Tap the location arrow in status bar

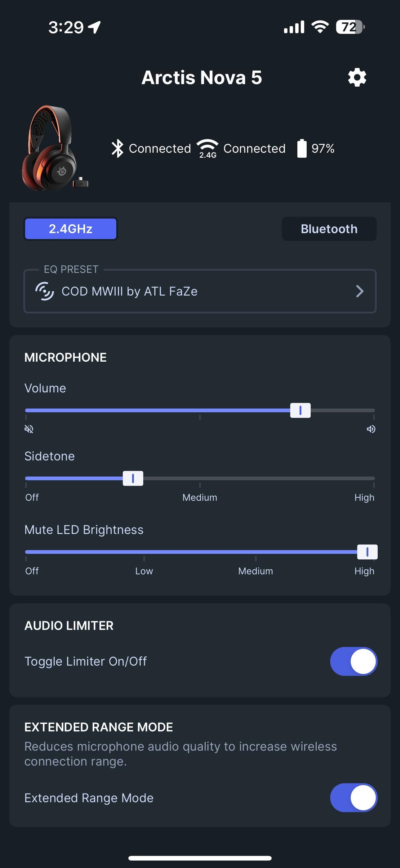click(x=95, y=27)
